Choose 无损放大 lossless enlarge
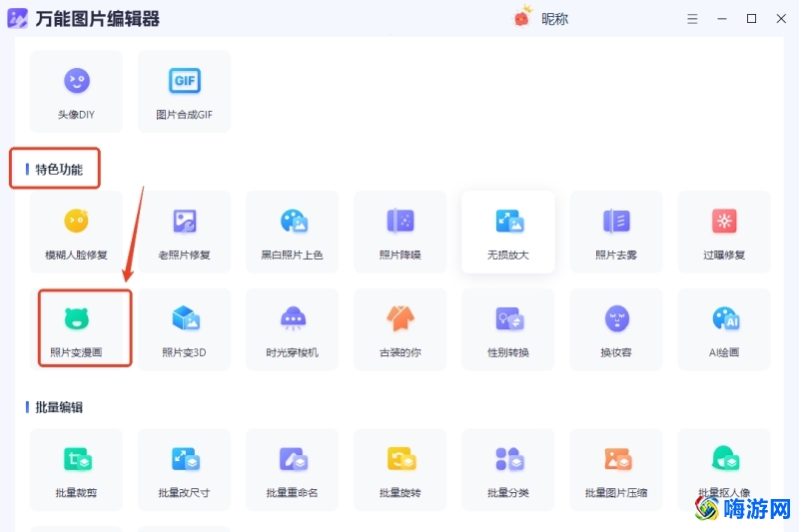This screenshot has width=799, height=532. point(508,233)
